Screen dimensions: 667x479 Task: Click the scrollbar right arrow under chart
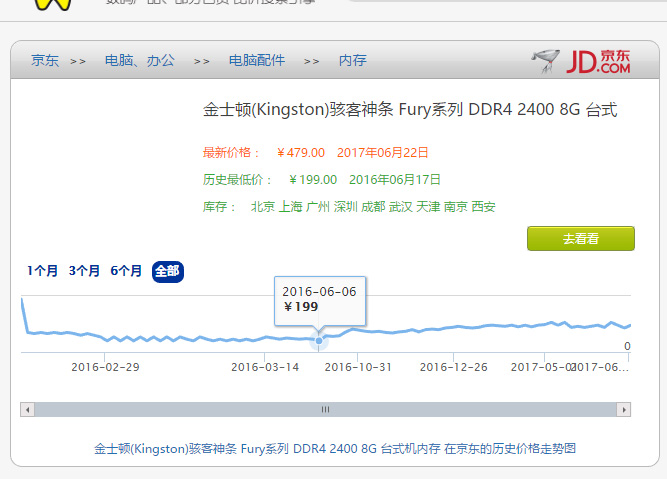click(x=624, y=409)
